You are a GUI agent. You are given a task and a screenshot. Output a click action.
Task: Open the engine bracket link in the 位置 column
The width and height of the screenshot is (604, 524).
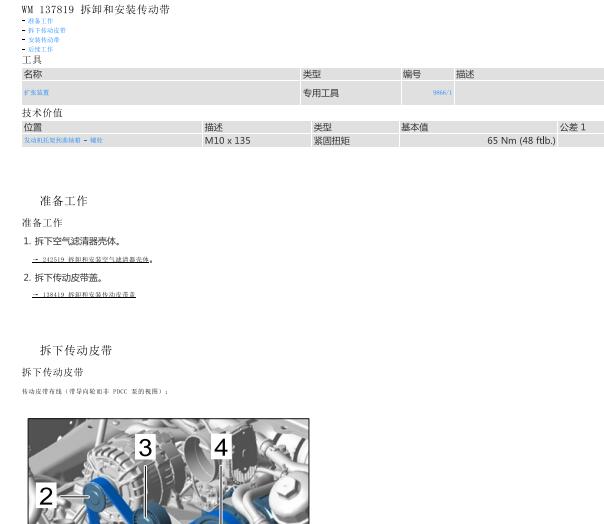(x=52, y=140)
